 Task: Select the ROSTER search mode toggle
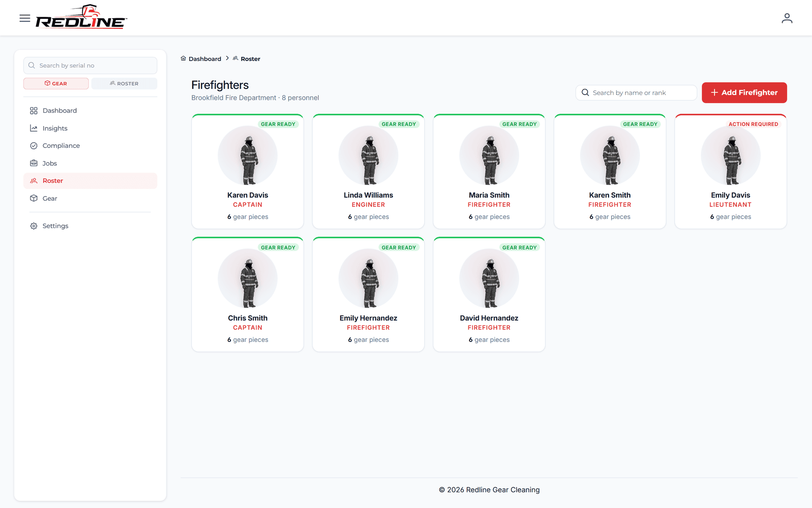124,83
